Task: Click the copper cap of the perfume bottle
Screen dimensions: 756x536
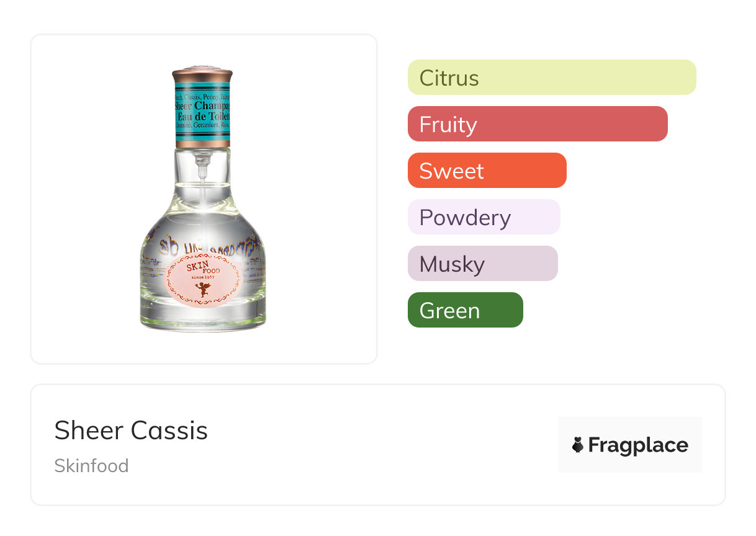Action: pos(202,71)
